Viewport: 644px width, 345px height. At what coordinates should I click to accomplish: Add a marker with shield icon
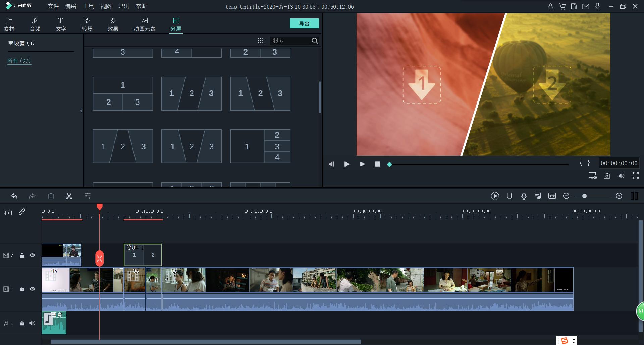[509, 196]
